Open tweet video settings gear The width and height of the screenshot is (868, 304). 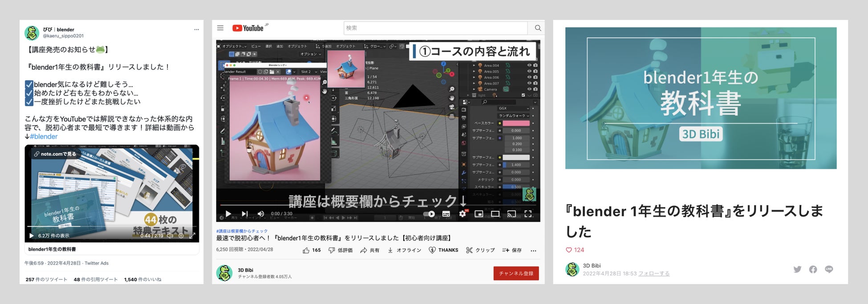tap(181, 236)
